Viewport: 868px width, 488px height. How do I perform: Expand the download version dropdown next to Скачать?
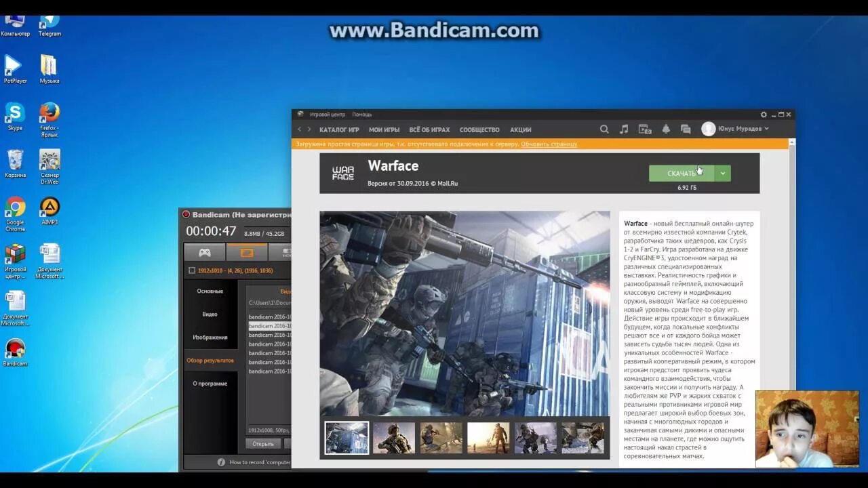click(x=723, y=173)
